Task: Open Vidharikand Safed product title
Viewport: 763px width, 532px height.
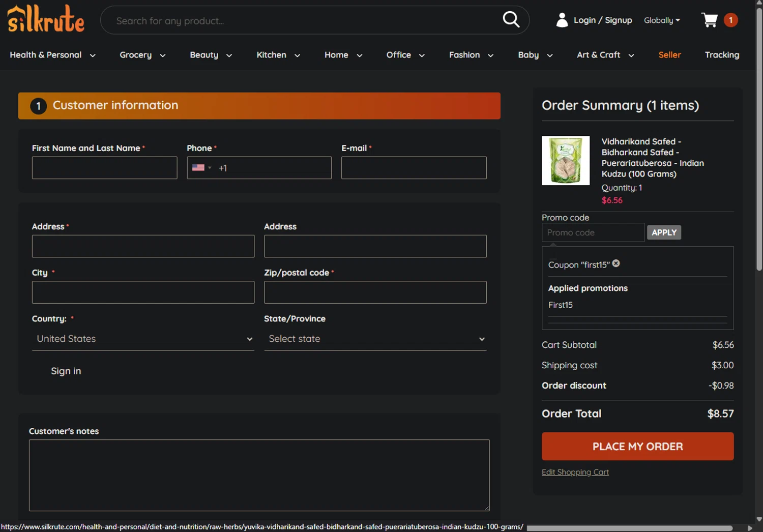Action: (653, 158)
